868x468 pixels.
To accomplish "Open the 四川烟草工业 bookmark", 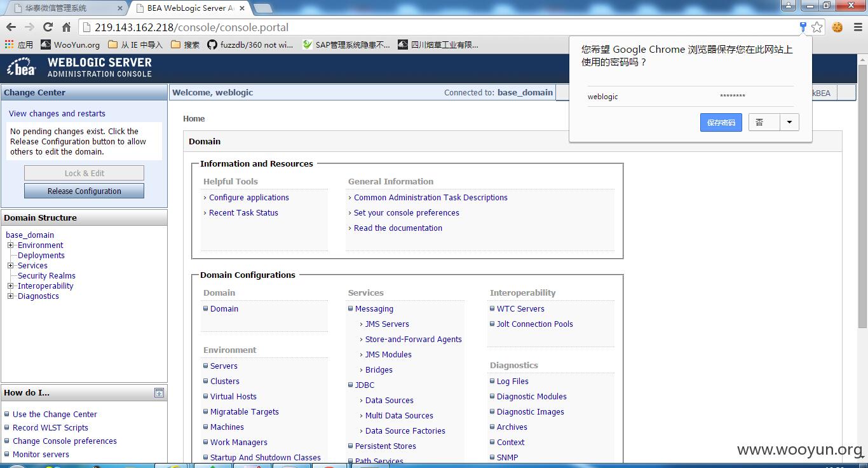I will pos(438,45).
